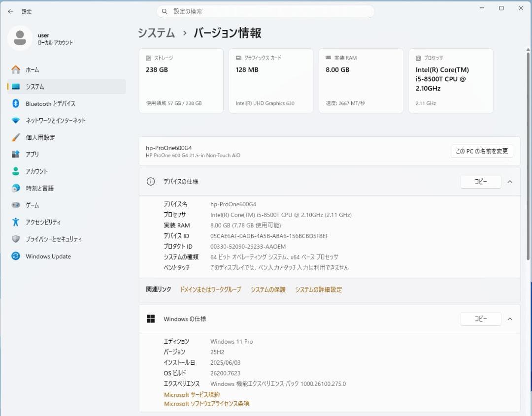This screenshot has height=416, width=532.
Task: Open ドメインまたはワークグループ link
Action: point(210,289)
